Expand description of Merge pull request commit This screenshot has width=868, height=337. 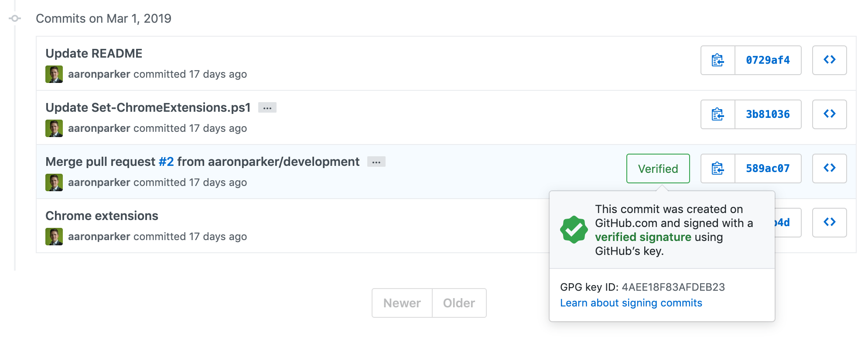[376, 162]
